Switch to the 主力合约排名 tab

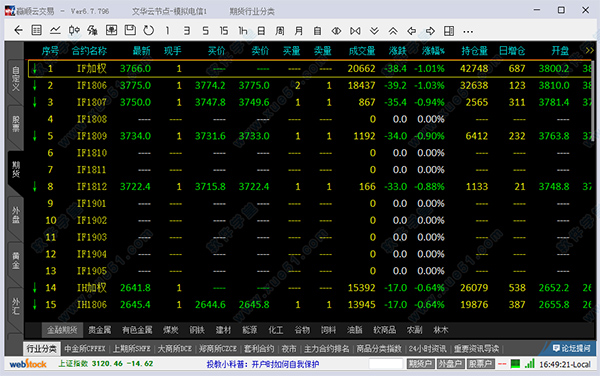point(326,349)
